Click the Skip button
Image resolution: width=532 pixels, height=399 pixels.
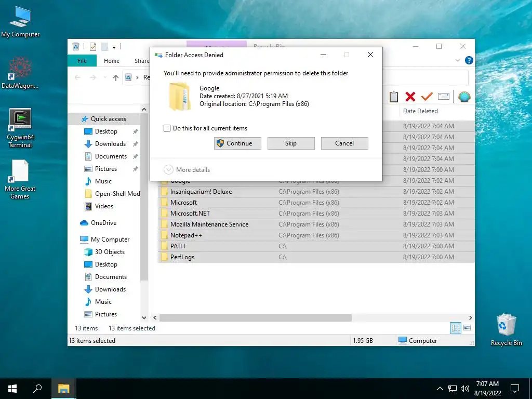coord(291,143)
